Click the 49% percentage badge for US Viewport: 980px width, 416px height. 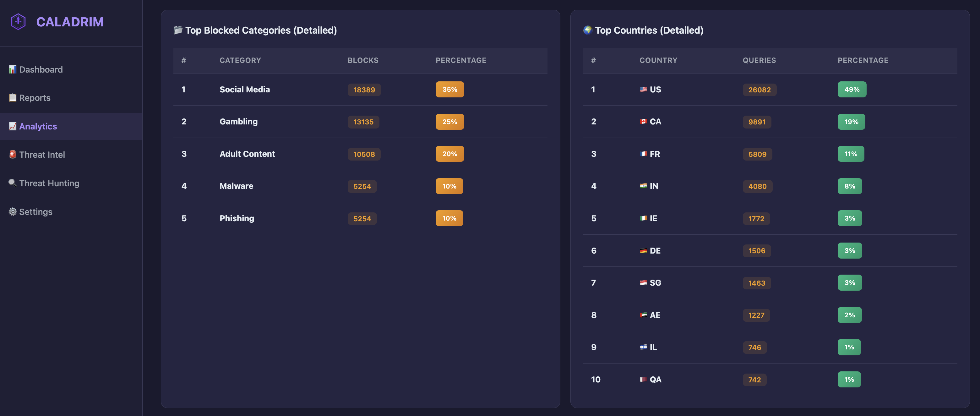click(852, 90)
